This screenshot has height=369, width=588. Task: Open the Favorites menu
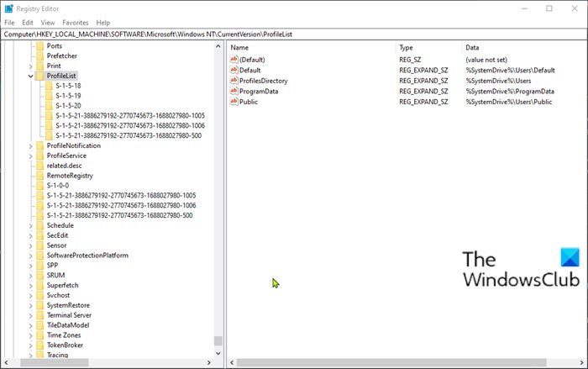point(76,23)
